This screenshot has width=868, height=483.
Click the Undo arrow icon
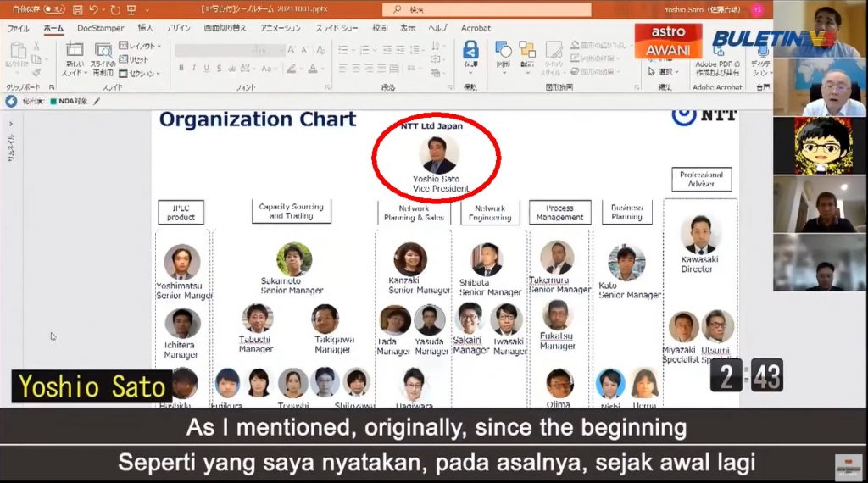(x=94, y=9)
